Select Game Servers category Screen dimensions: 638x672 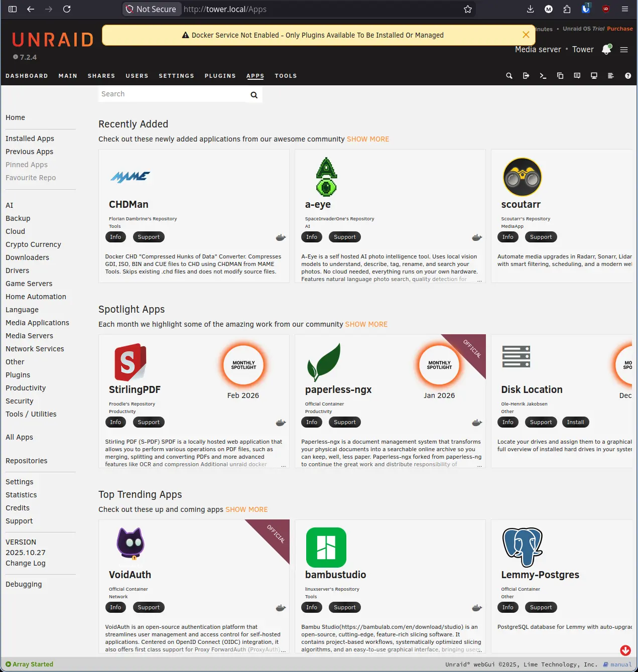coord(29,284)
